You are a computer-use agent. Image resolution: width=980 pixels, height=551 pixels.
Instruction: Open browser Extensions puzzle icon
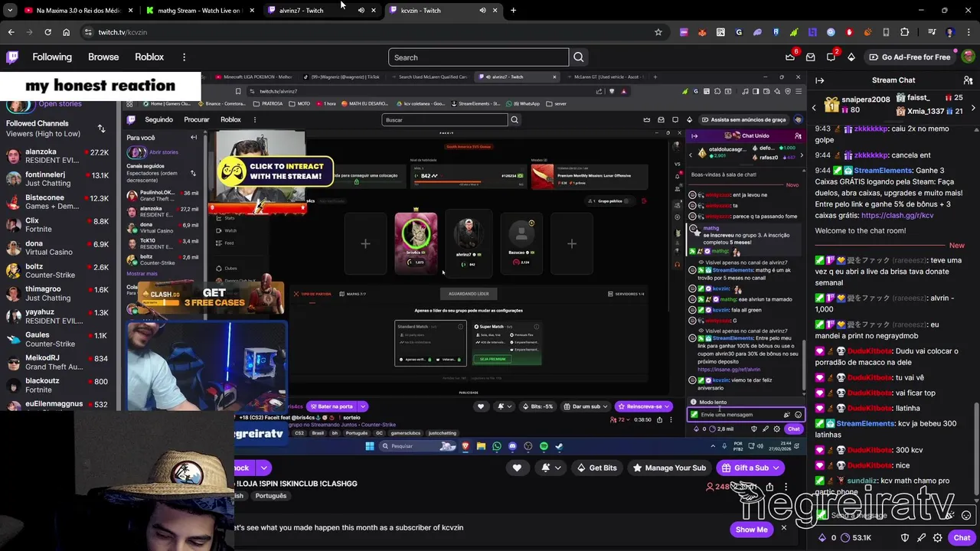coord(904,32)
